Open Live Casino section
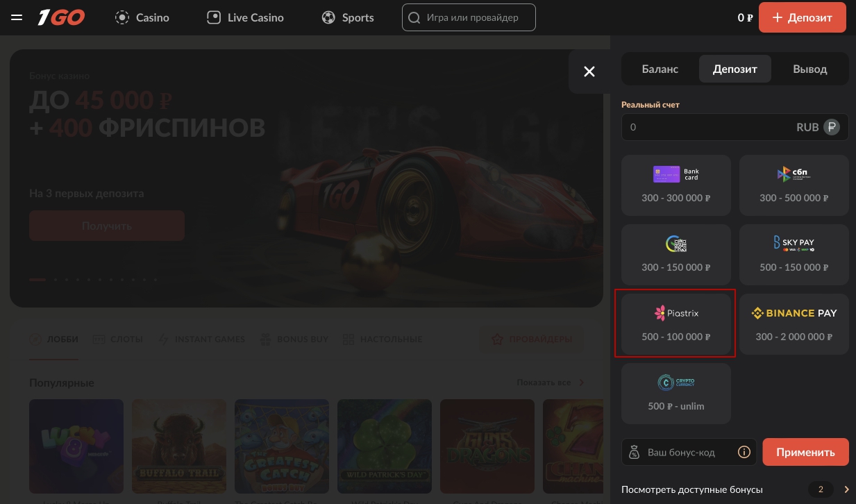 click(x=245, y=18)
